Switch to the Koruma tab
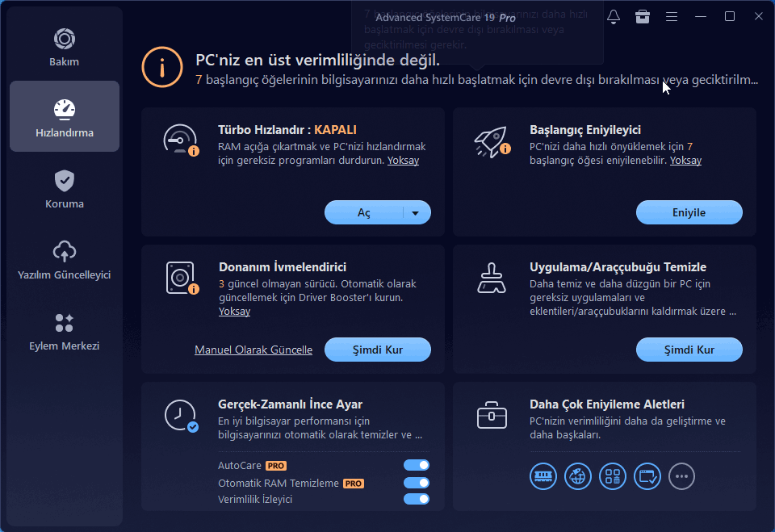The width and height of the screenshot is (775, 532). coord(65,190)
